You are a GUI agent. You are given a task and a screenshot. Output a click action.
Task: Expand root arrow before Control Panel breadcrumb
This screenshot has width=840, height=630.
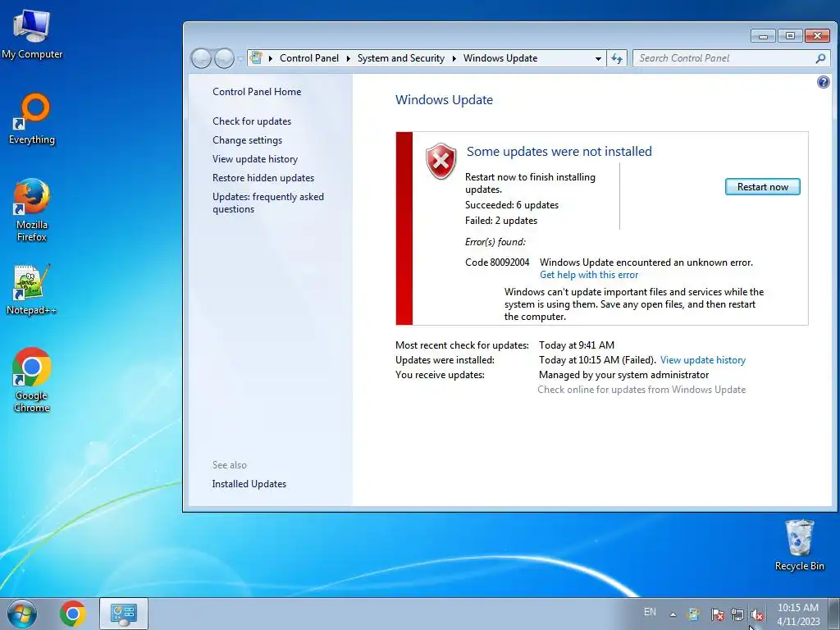coord(271,58)
